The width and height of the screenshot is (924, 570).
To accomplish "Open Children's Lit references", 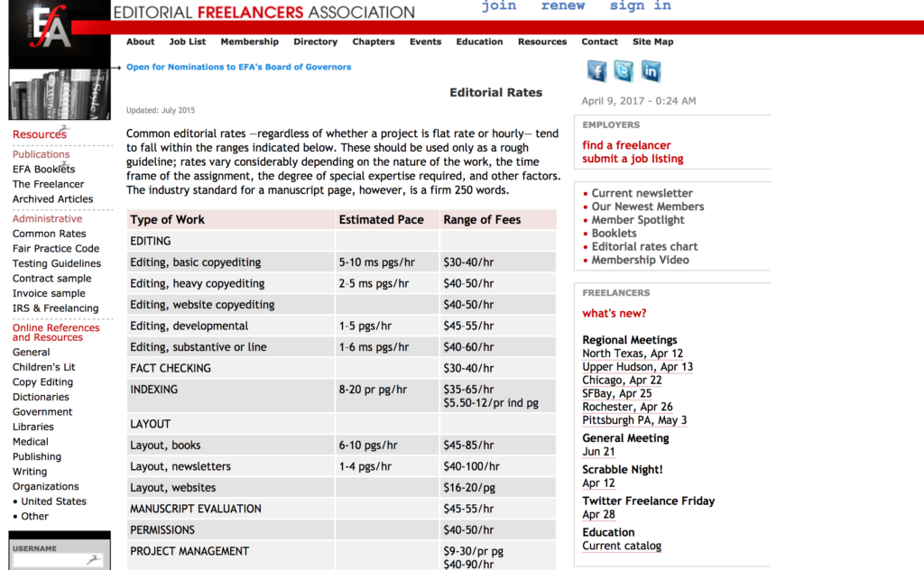I will [x=43, y=367].
